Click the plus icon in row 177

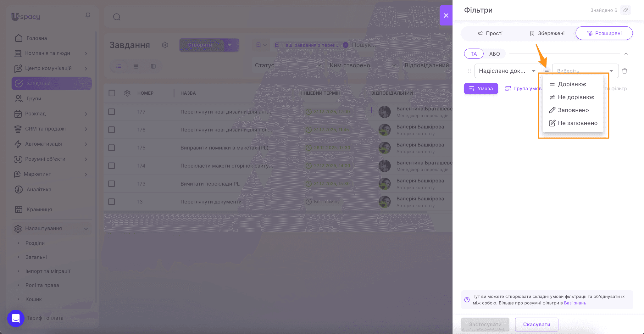pyautogui.click(x=371, y=110)
